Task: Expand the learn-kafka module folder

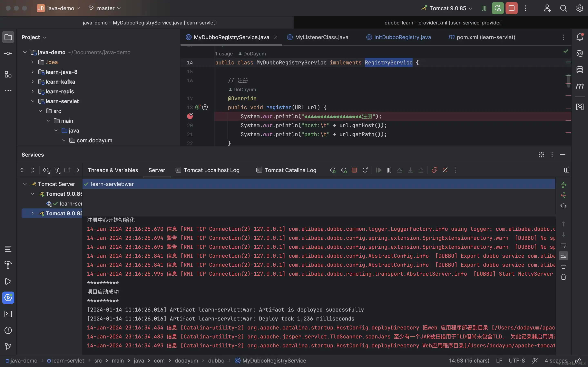Action: [x=32, y=82]
